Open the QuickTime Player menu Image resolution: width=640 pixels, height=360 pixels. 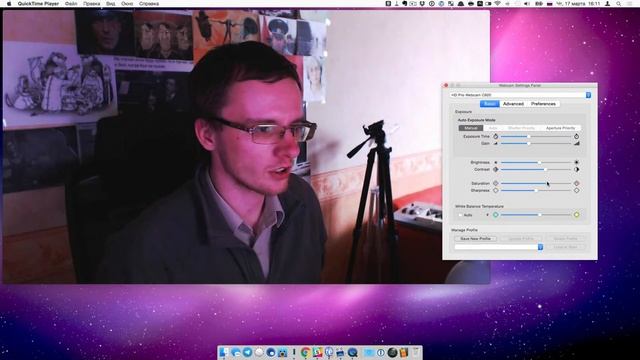pyautogui.click(x=38, y=3)
